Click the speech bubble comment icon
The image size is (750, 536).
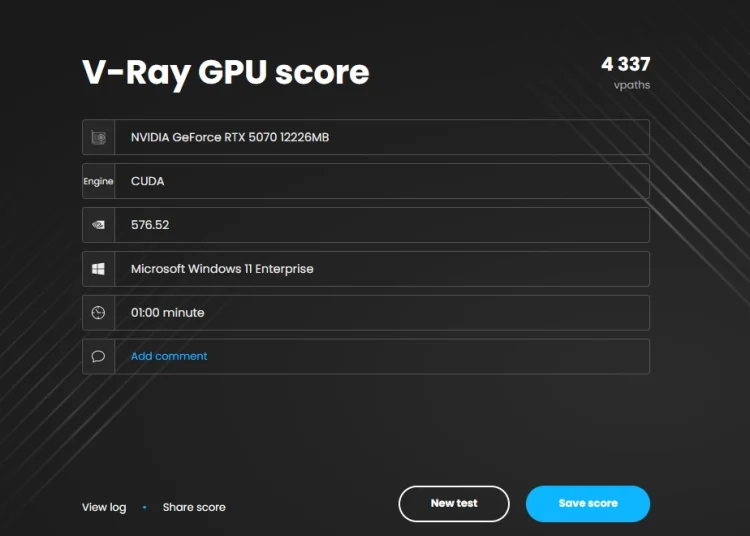[99, 356]
